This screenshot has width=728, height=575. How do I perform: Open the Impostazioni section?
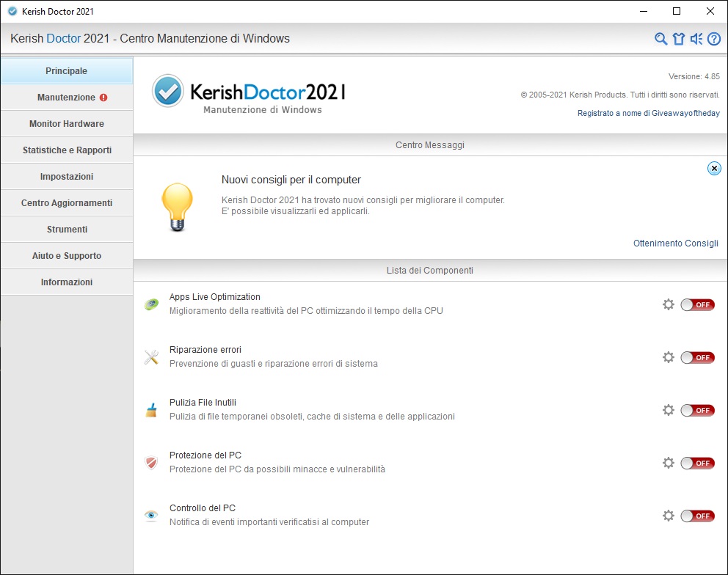click(66, 177)
